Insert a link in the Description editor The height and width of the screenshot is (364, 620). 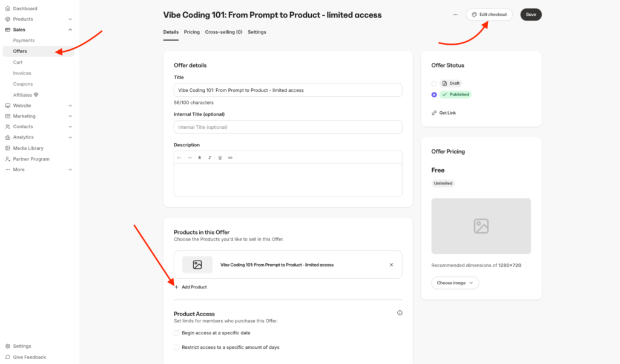[x=230, y=157]
